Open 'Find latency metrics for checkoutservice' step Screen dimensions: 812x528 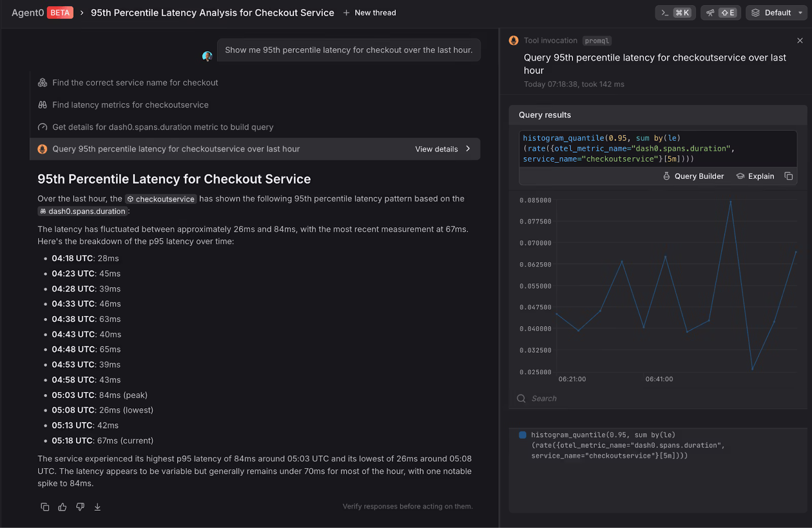pos(130,105)
